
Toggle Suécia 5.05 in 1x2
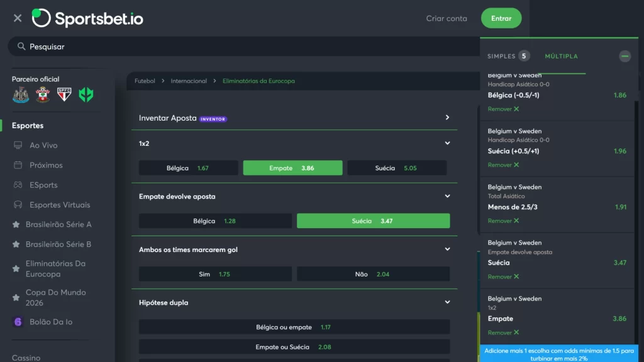pyautogui.click(x=397, y=168)
